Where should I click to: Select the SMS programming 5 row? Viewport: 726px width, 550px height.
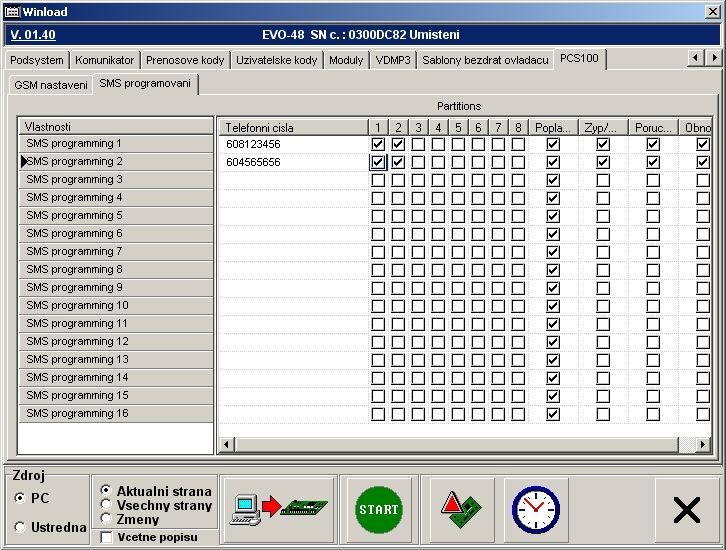point(115,216)
